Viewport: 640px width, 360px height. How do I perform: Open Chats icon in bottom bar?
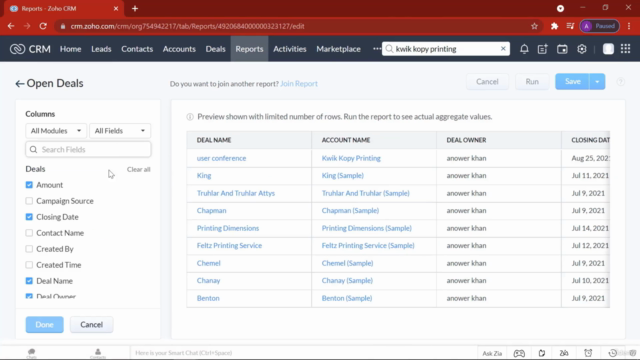pyautogui.click(x=31, y=353)
